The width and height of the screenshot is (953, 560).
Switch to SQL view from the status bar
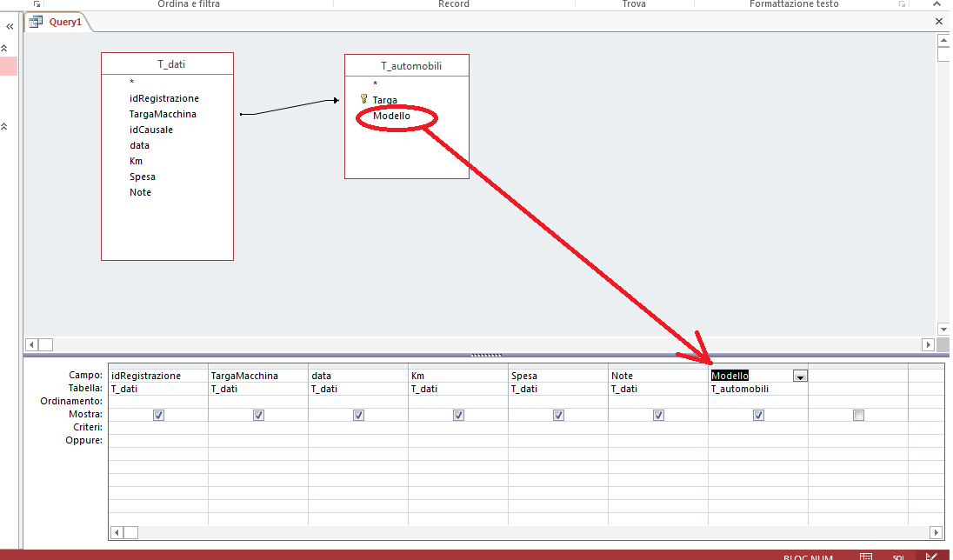click(898, 557)
